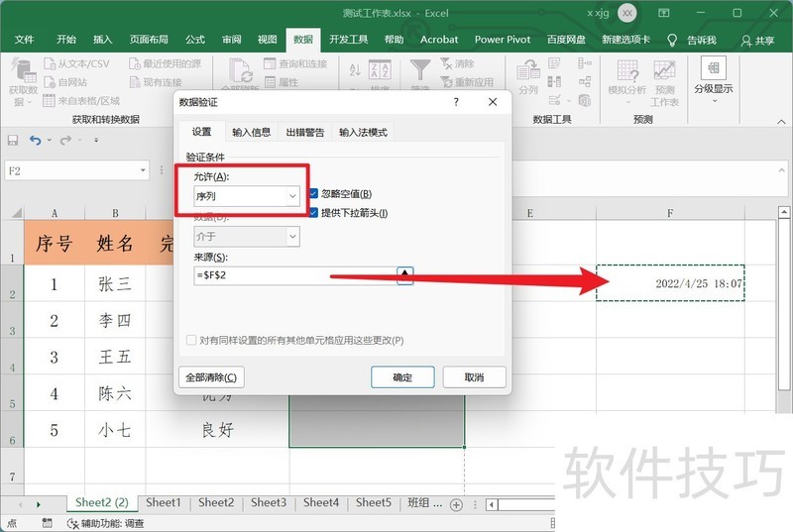Expand the Name Box dropdown arrow
The image size is (793, 532).
pos(143,170)
